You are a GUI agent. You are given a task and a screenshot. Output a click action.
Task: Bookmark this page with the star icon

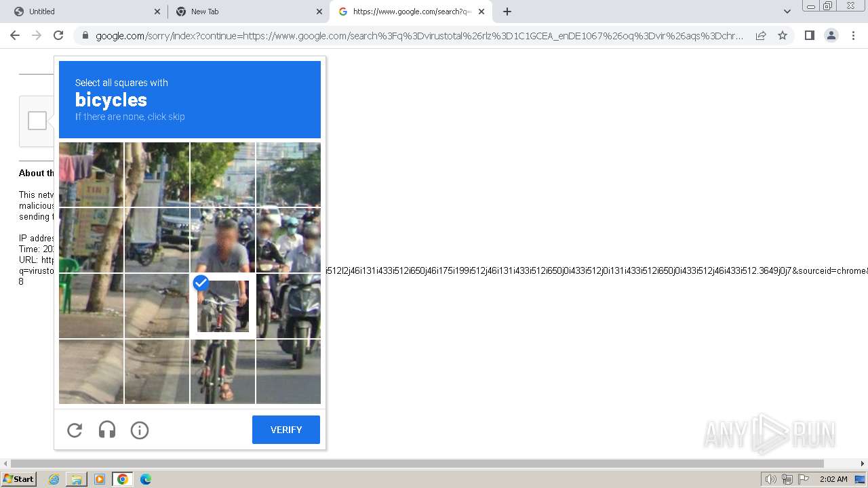783,35
